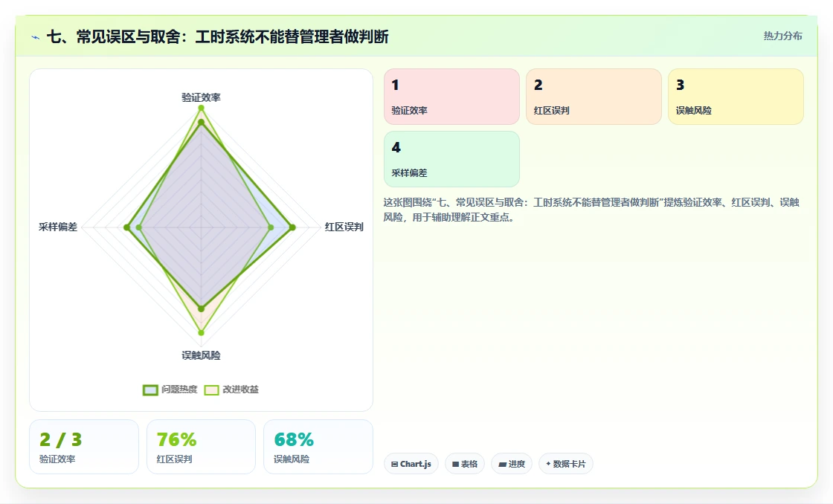Click the radar axis label 红区误判
Viewport: 833px width, 504px height.
click(344, 227)
